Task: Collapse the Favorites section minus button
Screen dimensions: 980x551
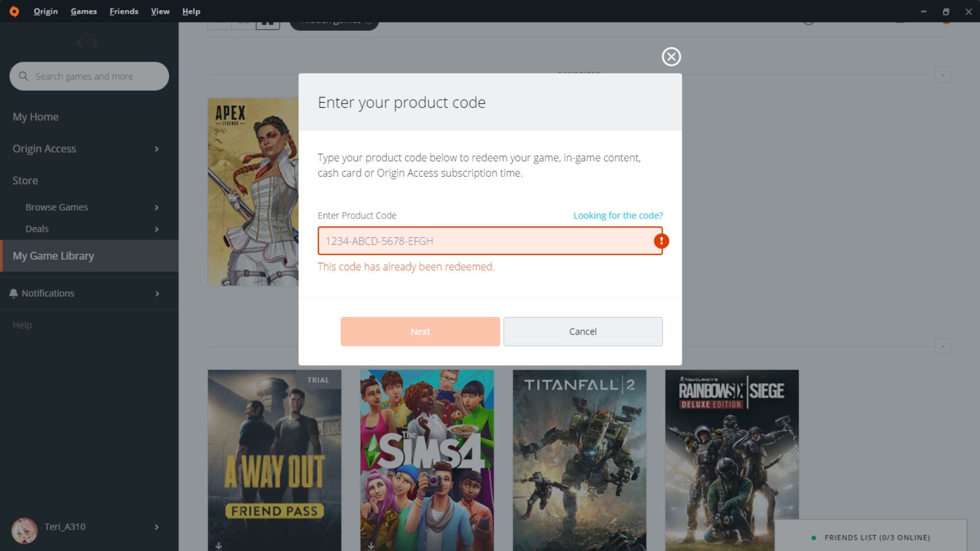Action: pyautogui.click(x=943, y=75)
